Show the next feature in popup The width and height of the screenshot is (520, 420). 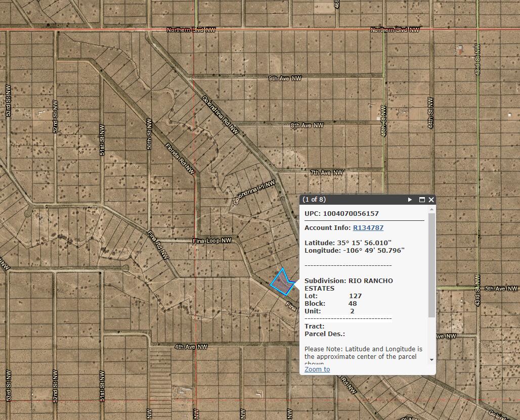pos(410,200)
